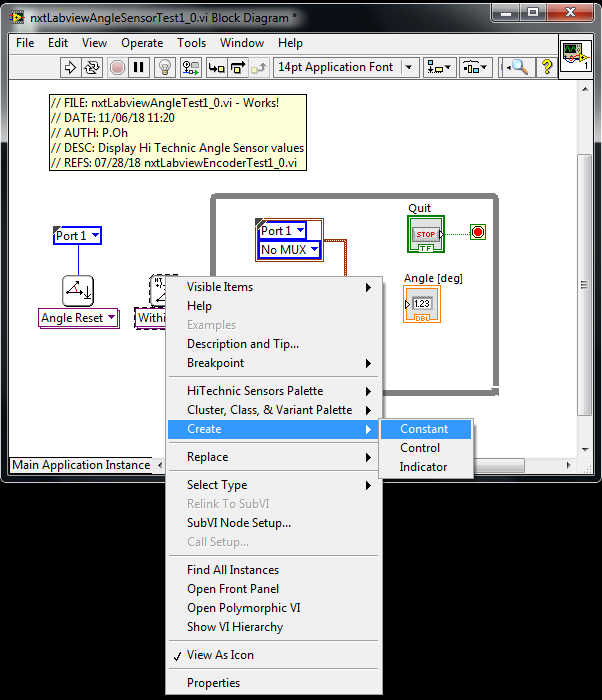
Task: Click the vertical scrollbar down arrow
Action: tap(585, 450)
